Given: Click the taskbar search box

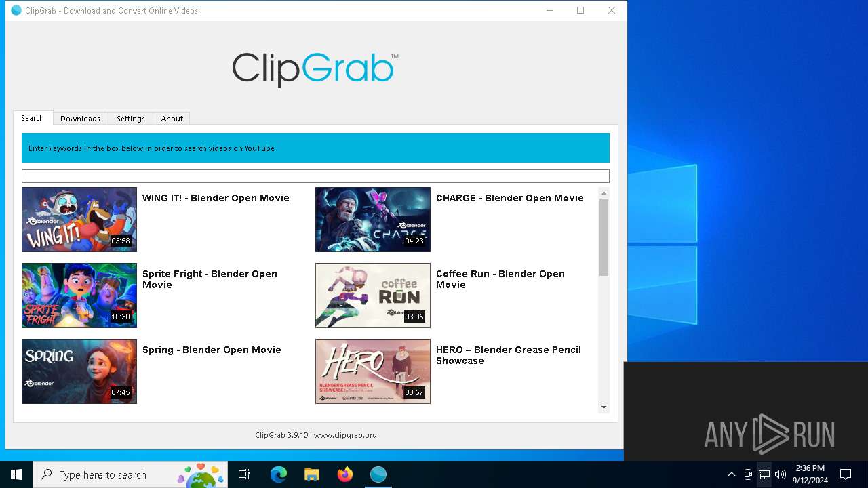Looking at the screenshot, I should coord(130,474).
